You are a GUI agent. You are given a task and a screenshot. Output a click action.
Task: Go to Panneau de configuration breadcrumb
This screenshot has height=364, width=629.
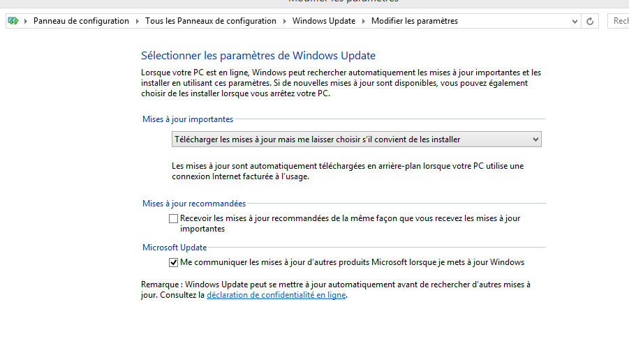tap(81, 21)
